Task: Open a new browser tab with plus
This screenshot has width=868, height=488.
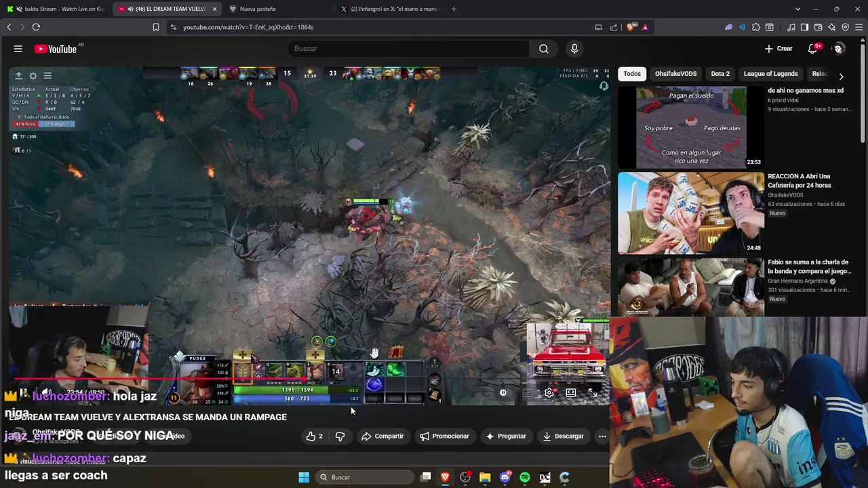Action: pyautogui.click(x=454, y=9)
